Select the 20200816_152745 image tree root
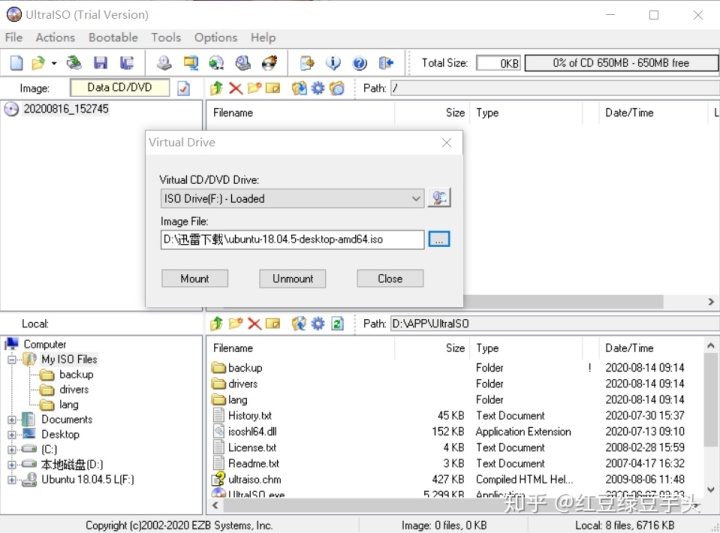720x533 pixels. tap(66, 109)
